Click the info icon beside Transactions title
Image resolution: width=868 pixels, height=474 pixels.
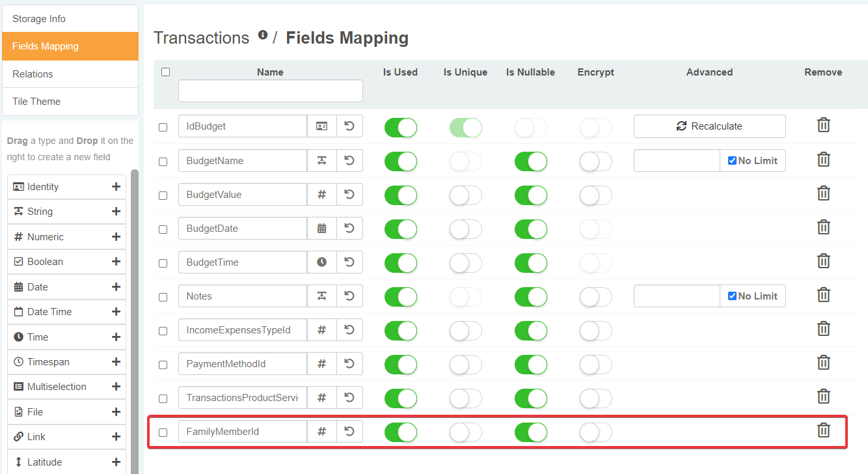[x=263, y=35]
